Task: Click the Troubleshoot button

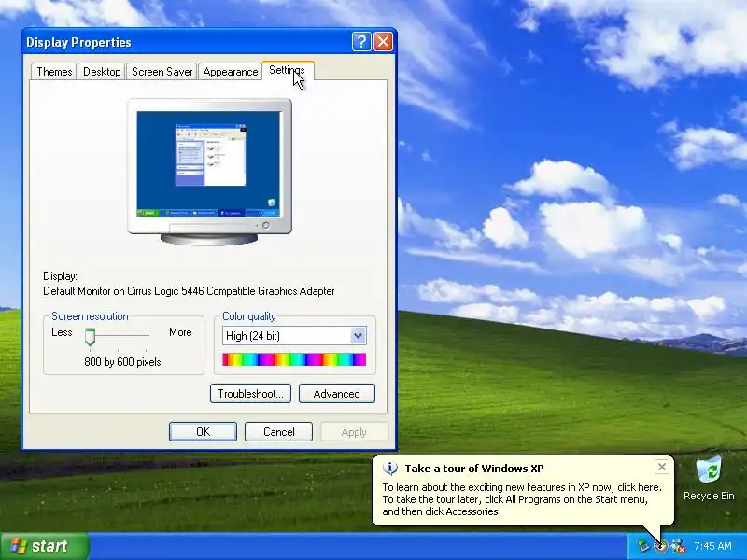Action: coord(250,394)
